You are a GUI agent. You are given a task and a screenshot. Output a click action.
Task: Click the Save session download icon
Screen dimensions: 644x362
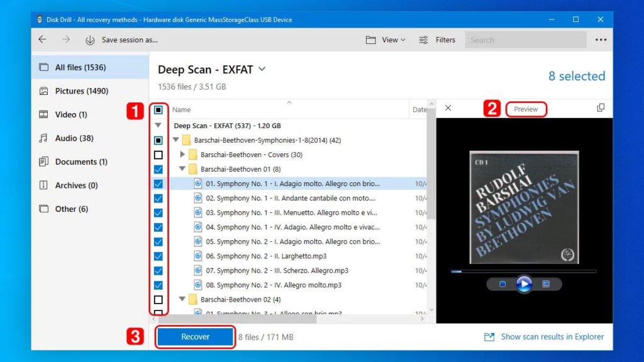90,40
